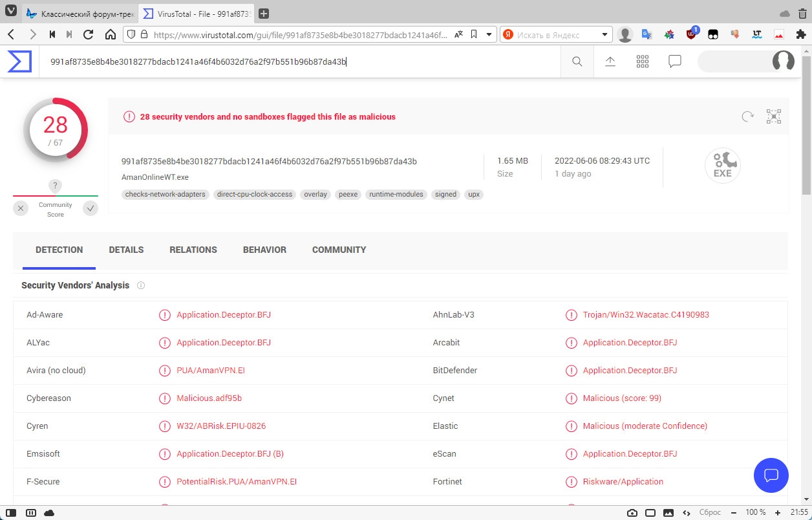Click the peexe tag
The image size is (812, 520).
(348, 194)
